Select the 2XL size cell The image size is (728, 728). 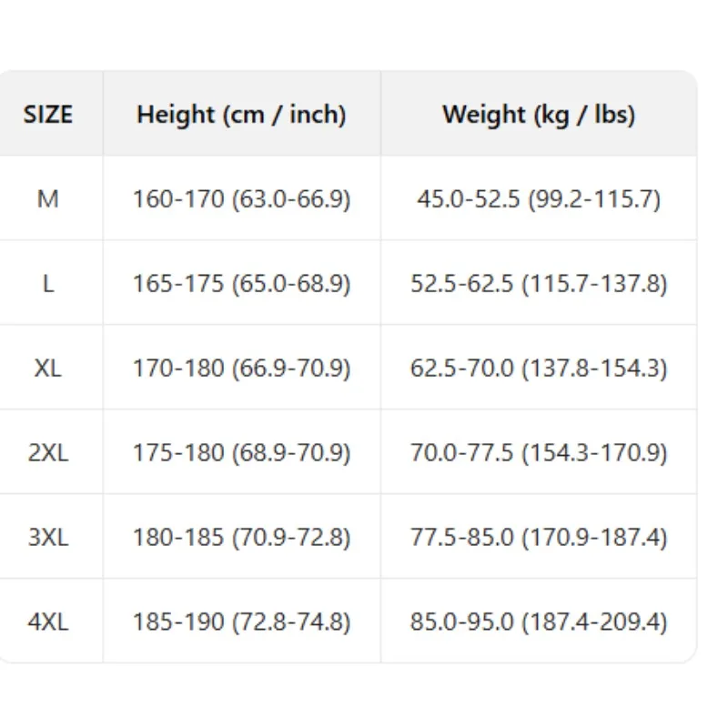pyautogui.click(x=48, y=452)
